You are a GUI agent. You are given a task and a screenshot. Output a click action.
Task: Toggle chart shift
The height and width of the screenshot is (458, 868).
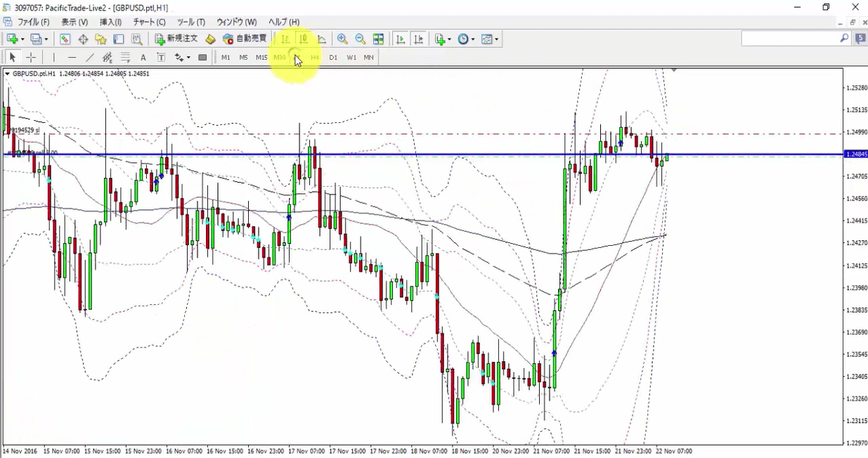tap(419, 39)
